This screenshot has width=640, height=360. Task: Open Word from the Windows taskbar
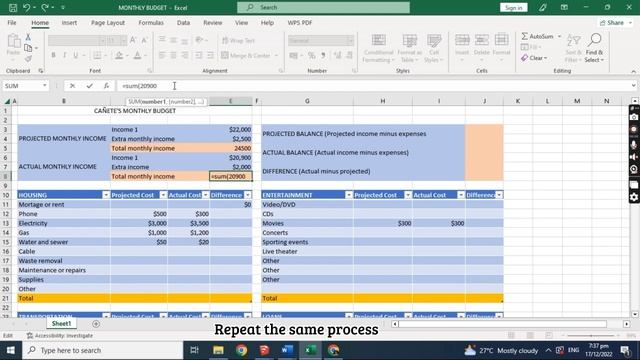287,350
